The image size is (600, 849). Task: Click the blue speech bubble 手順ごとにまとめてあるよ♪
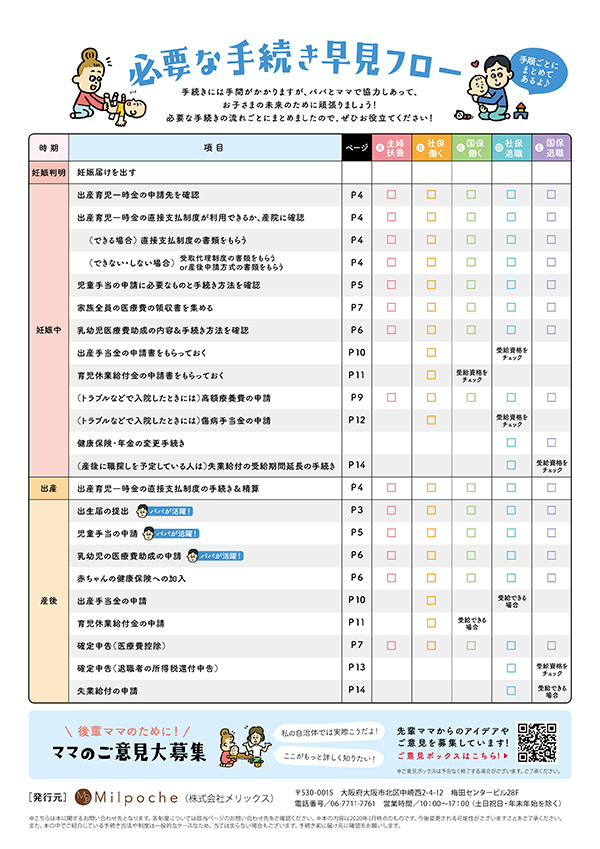(539, 73)
